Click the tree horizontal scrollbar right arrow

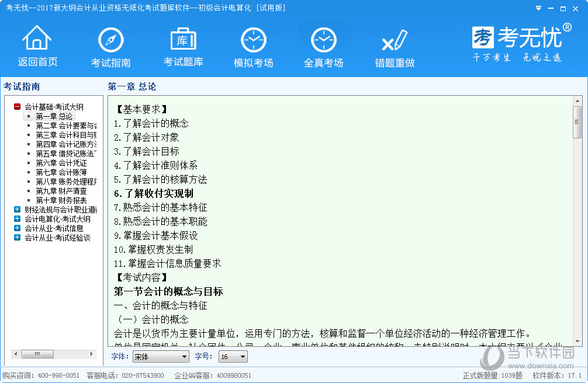(92, 354)
